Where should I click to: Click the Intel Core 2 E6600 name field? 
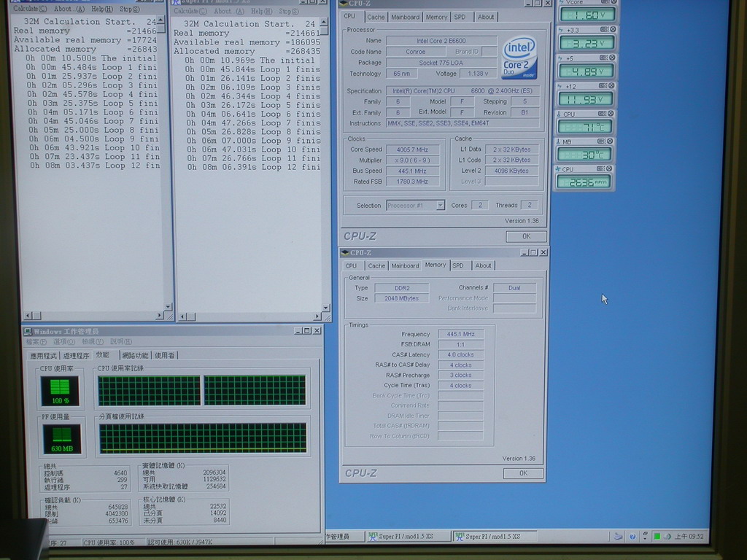pos(441,41)
